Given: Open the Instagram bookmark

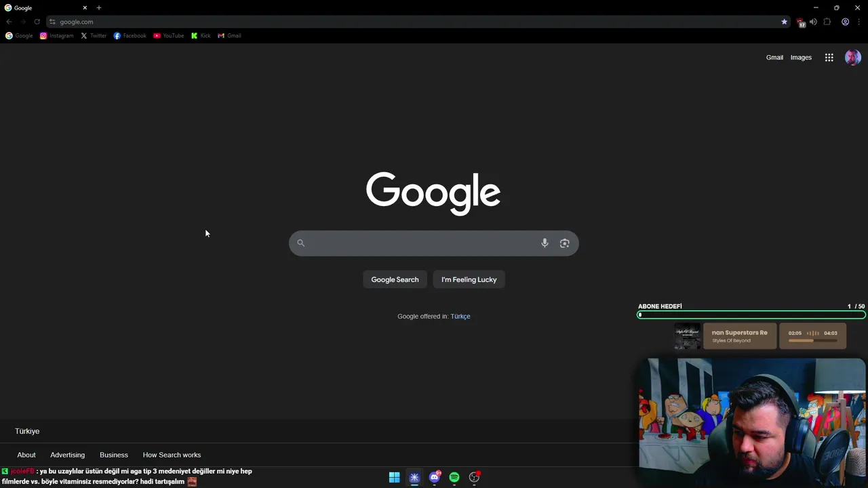Looking at the screenshot, I should click(x=56, y=36).
